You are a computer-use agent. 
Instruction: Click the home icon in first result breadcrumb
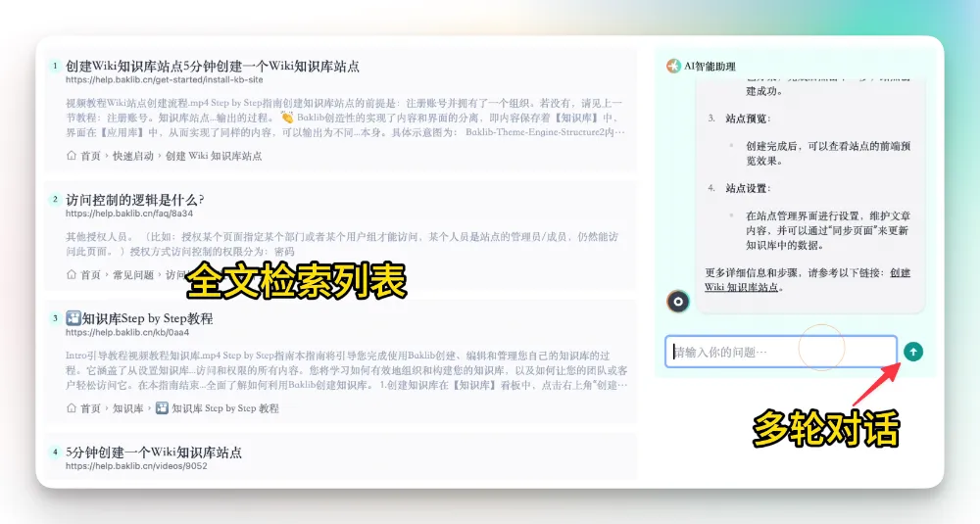click(x=72, y=156)
